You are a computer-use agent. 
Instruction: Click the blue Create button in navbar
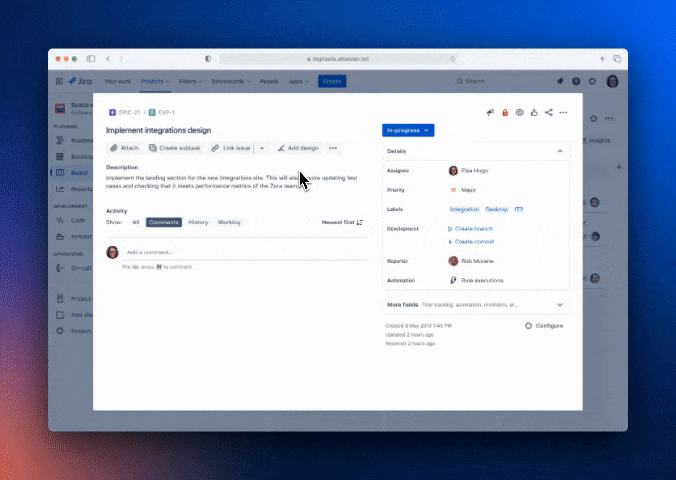click(x=332, y=81)
